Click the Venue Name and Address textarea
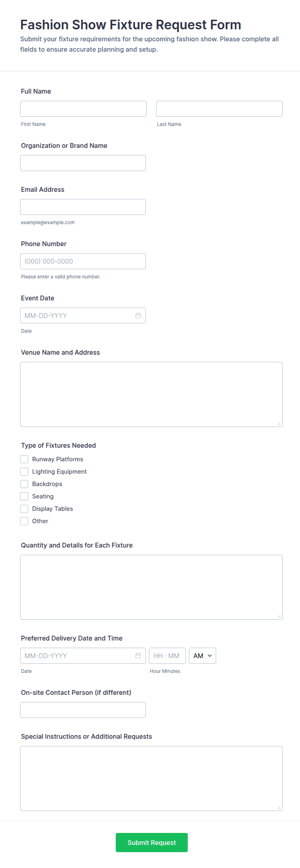The height and width of the screenshot is (868, 300). pos(151,394)
